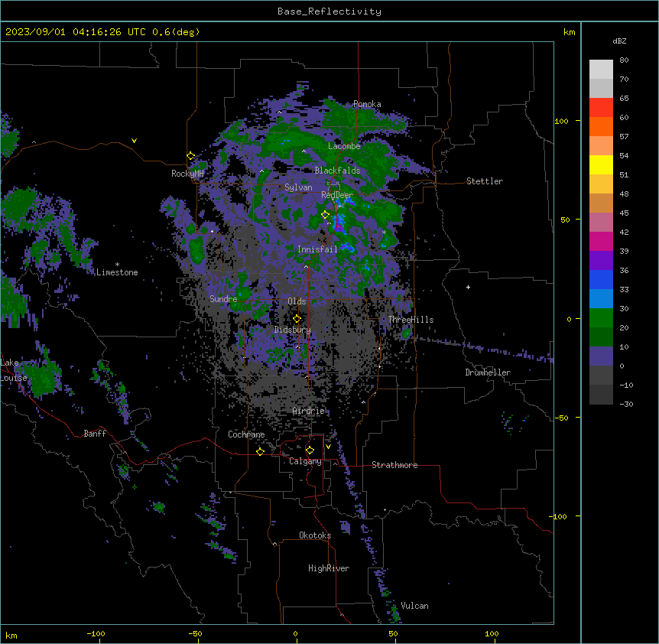This screenshot has width=659, height=644.
Task: Click the HighRiver label
Action: (x=329, y=568)
